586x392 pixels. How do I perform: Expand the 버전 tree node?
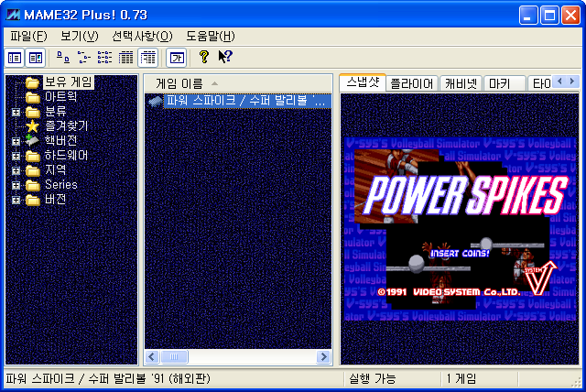coord(16,200)
